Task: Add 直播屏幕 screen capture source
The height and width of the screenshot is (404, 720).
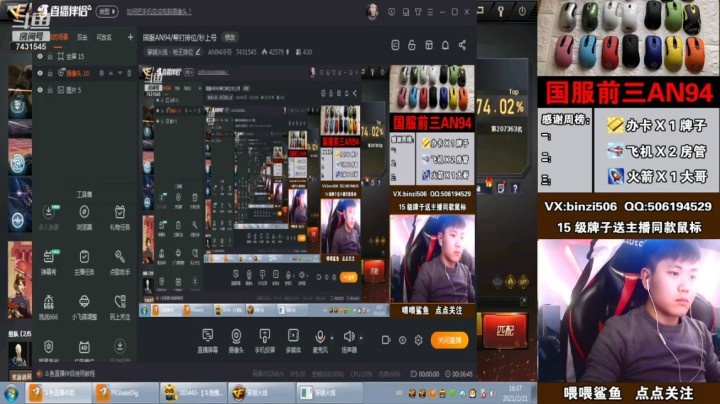Action: click(208, 341)
